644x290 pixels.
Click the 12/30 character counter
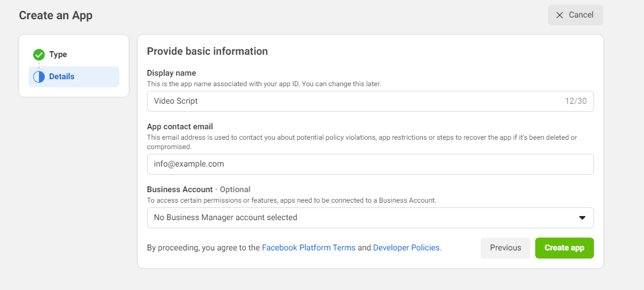(x=575, y=101)
